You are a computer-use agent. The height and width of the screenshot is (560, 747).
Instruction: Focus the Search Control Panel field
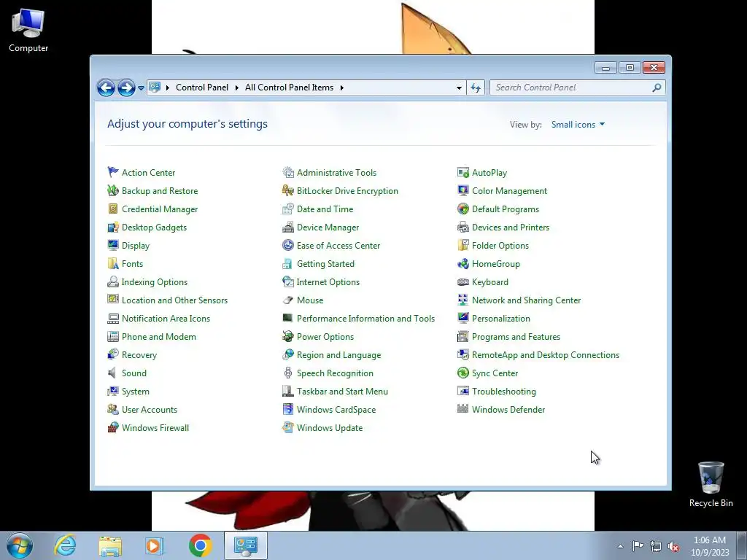[x=577, y=87]
